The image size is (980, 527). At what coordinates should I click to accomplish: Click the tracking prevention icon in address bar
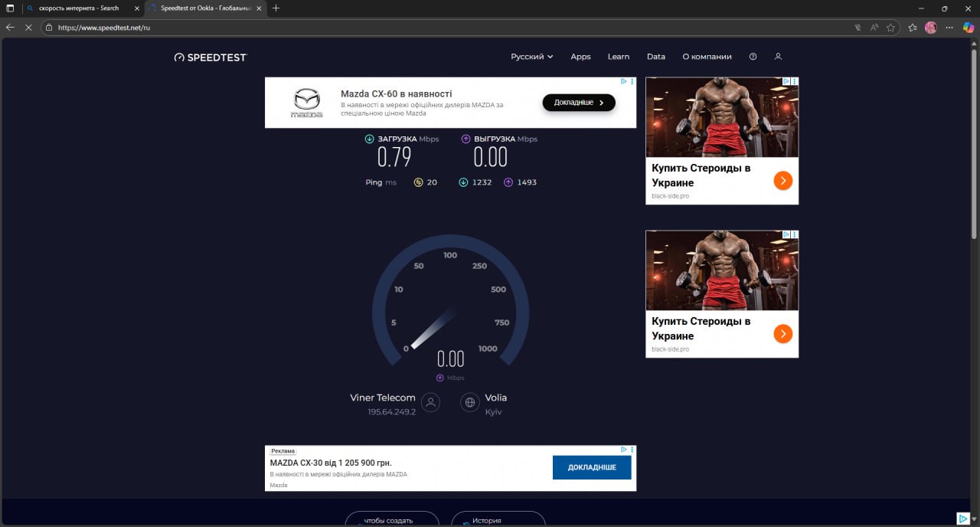[857, 28]
